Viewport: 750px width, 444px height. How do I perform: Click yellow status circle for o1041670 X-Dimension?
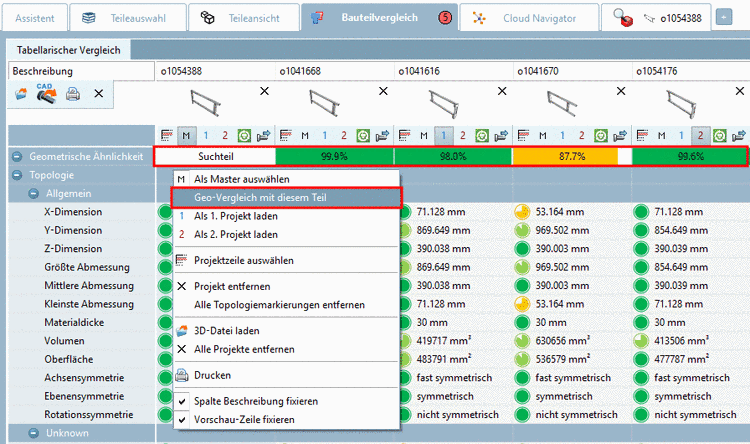coord(522,212)
